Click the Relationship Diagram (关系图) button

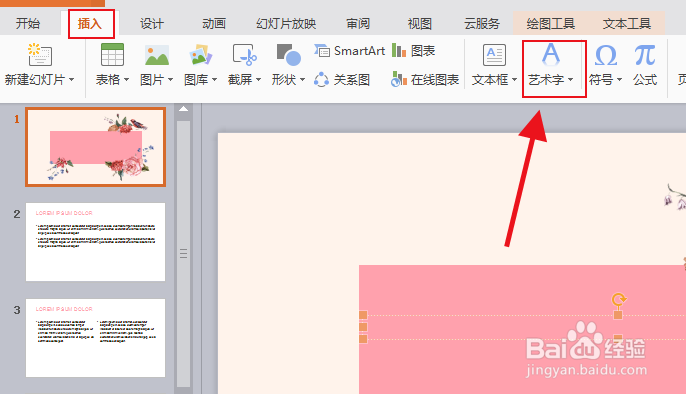tap(342, 80)
